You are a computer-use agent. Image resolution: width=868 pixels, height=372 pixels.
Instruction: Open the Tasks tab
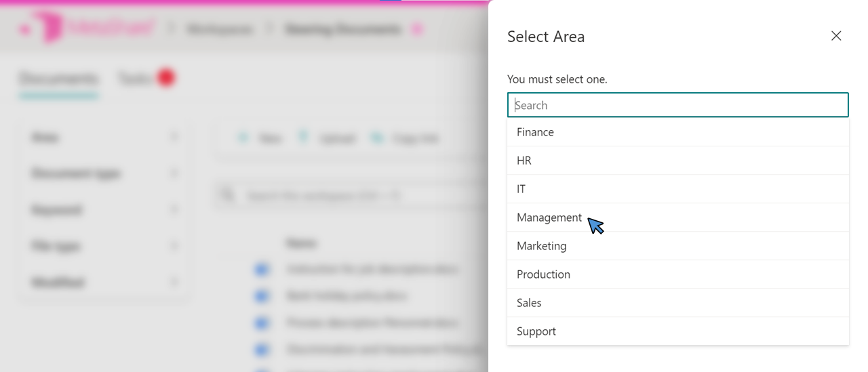pyautogui.click(x=134, y=79)
